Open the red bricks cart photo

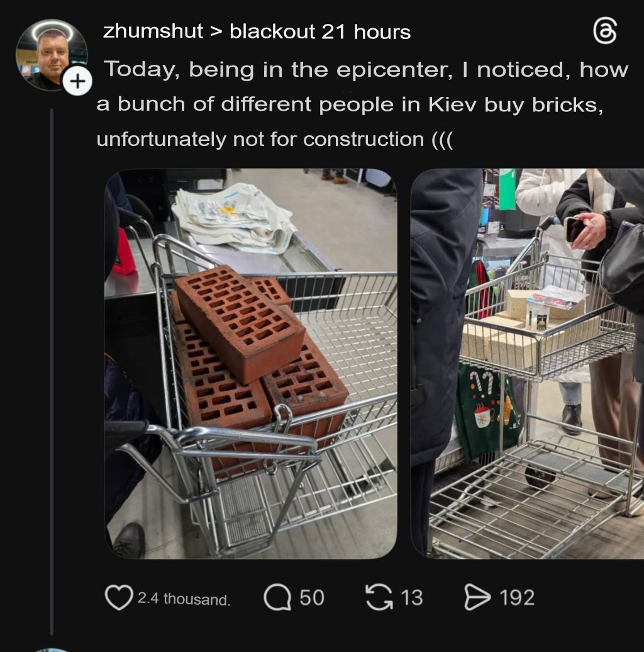[250, 364]
